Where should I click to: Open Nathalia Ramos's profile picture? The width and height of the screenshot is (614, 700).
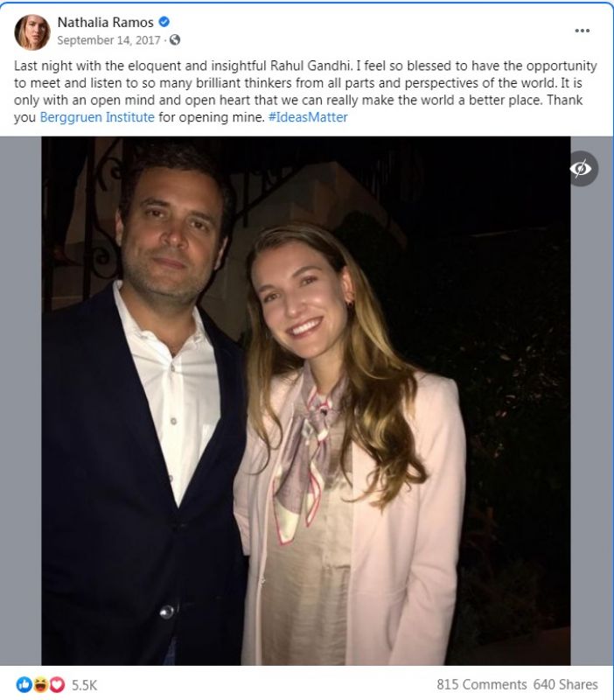(x=32, y=31)
